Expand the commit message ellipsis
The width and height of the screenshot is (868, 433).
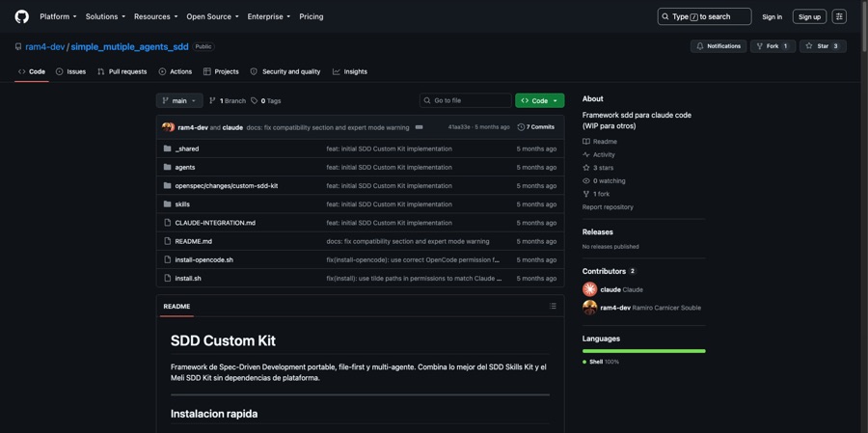point(420,127)
